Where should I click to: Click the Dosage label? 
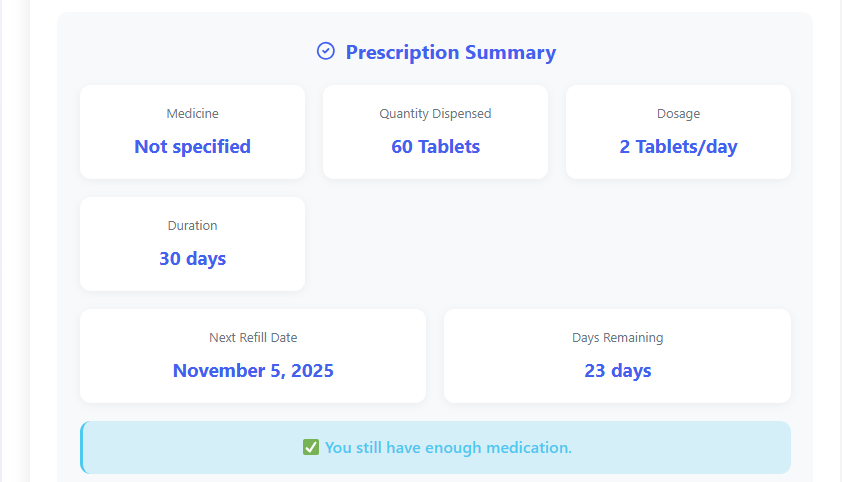tap(678, 114)
